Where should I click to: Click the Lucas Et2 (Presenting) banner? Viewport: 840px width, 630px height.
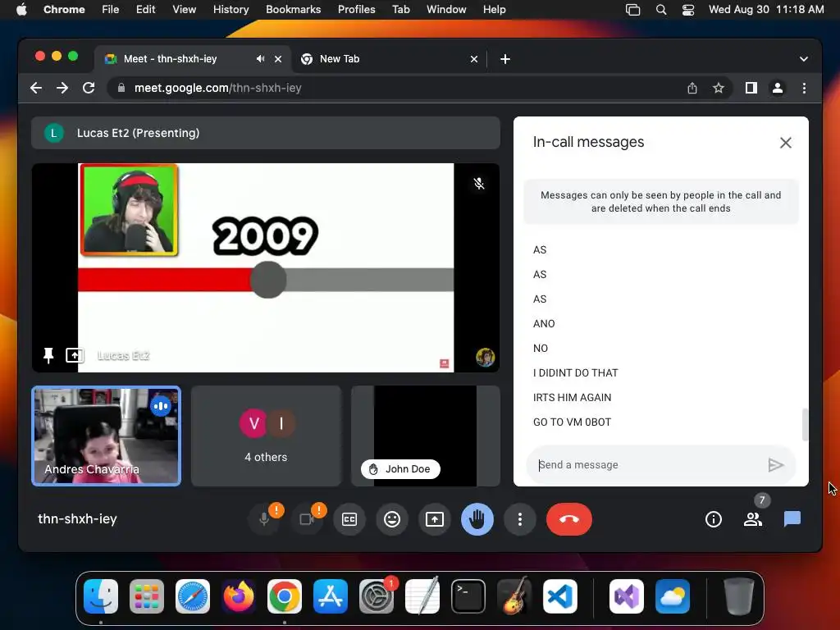coord(265,133)
